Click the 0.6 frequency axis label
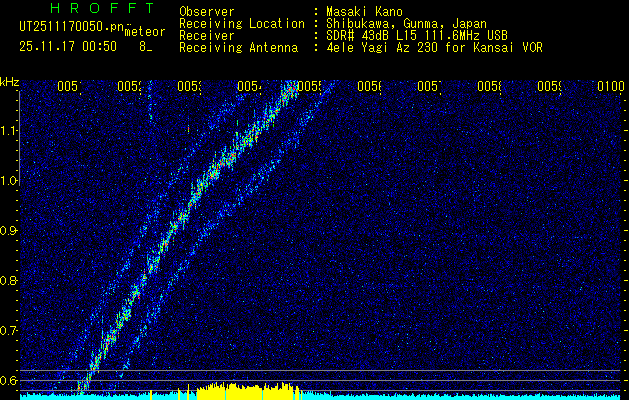629x400 pixels. pyautogui.click(x=9, y=380)
